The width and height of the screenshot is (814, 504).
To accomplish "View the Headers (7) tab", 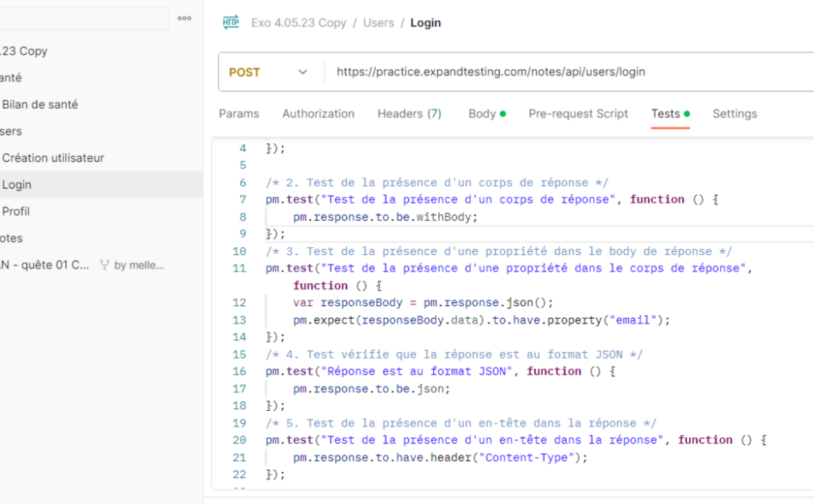I will (x=409, y=114).
